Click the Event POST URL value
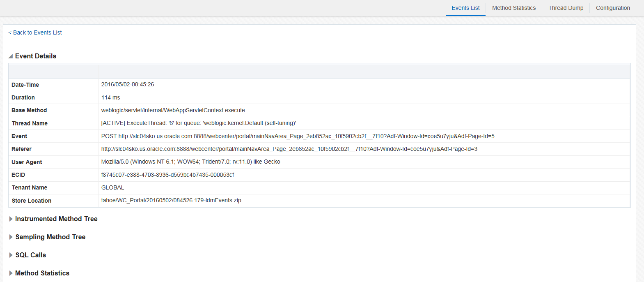The width and height of the screenshot is (644, 282). [298, 136]
